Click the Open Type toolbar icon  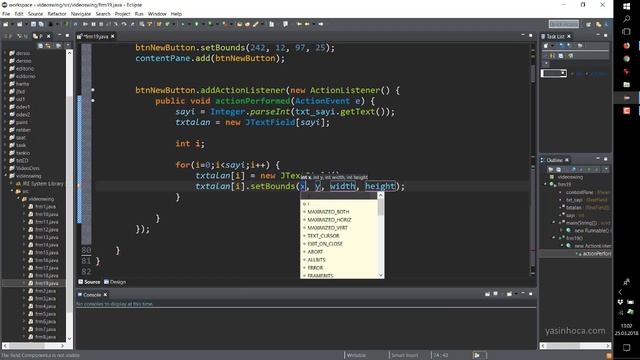[240, 24]
